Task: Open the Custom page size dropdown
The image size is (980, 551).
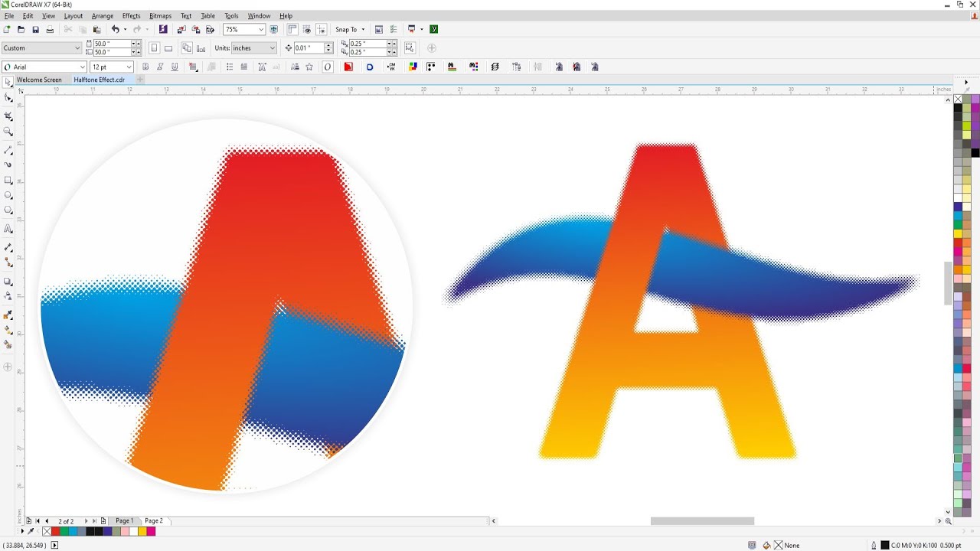Action: click(x=77, y=47)
